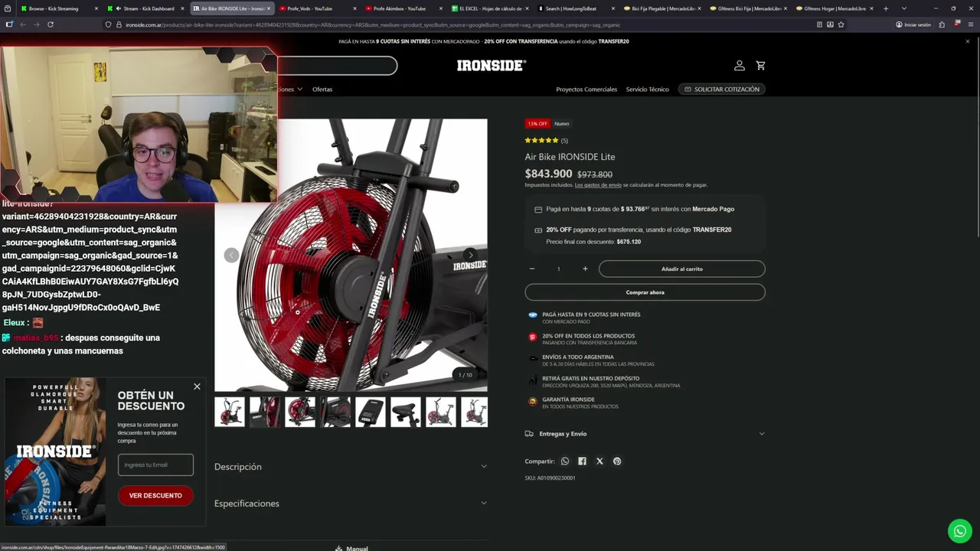Viewport: 980px width, 551px height.
Task: Click Iniciar sesión in browser toolbar
Action: point(913,24)
